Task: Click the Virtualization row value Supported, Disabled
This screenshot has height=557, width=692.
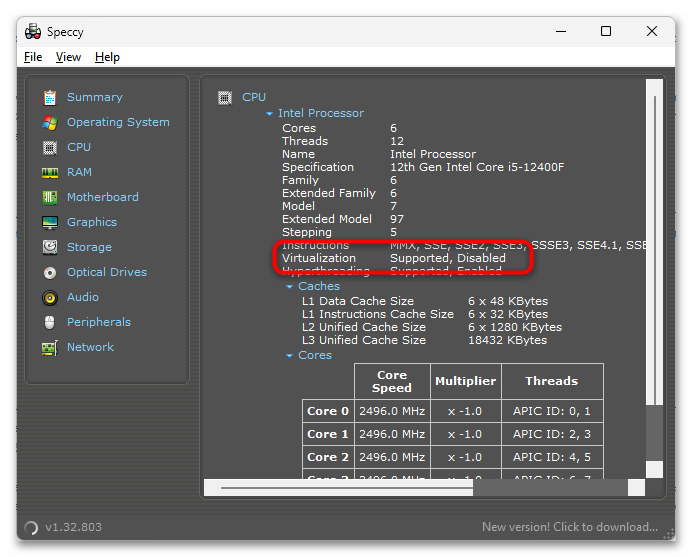Action: (x=448, y=258)
